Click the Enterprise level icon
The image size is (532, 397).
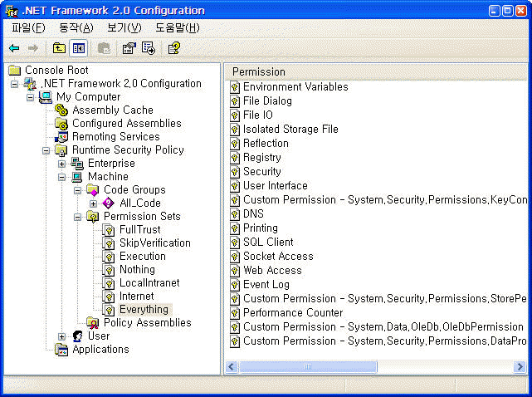(x=77, y=164)
